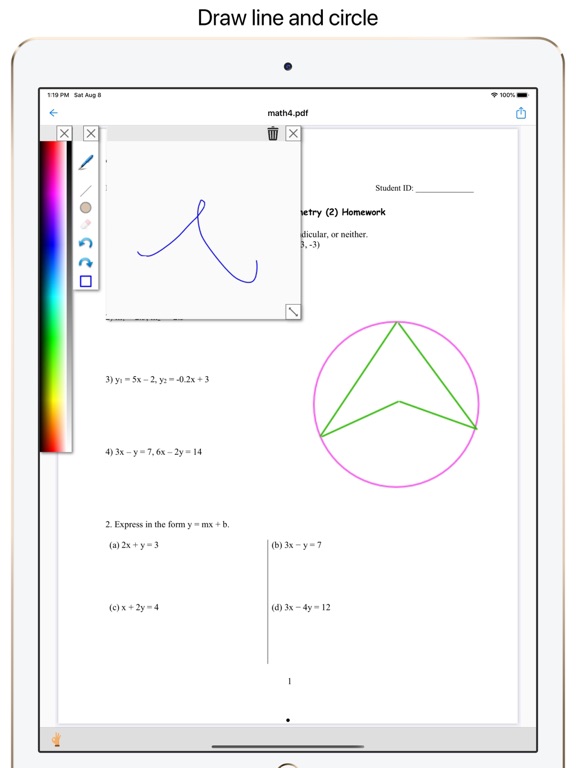
Task: Undo the last stroke
Action: tap(86, 243)
